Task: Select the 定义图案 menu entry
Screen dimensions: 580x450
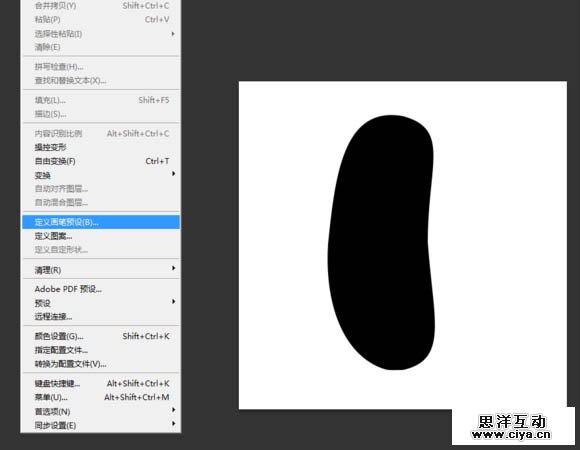Action: [101, 236]
